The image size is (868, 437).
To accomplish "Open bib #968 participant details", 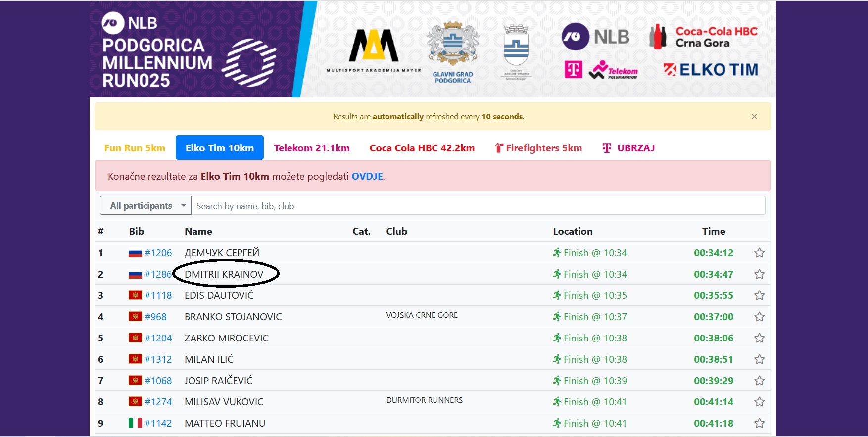I will pyautogui.click(x=155, y=317).
